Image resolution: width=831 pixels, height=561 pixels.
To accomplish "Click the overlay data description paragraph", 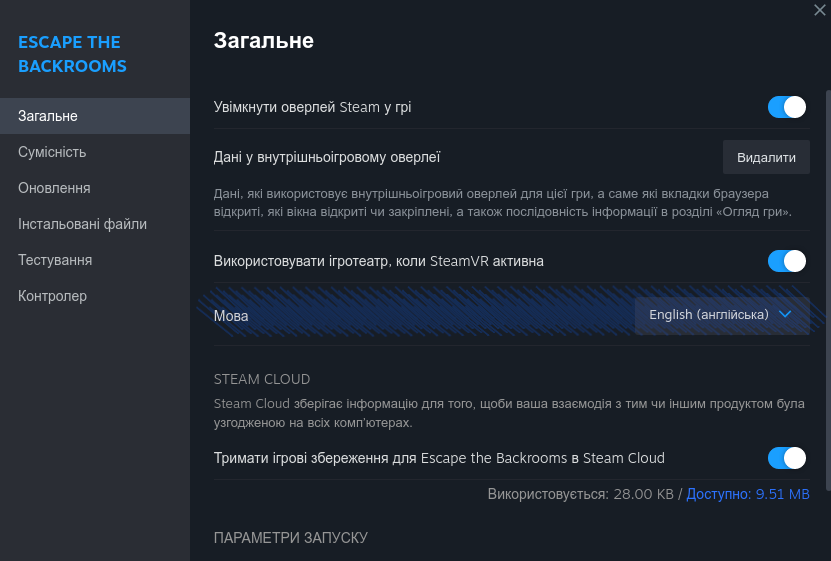I will click(x=502, y=203).
